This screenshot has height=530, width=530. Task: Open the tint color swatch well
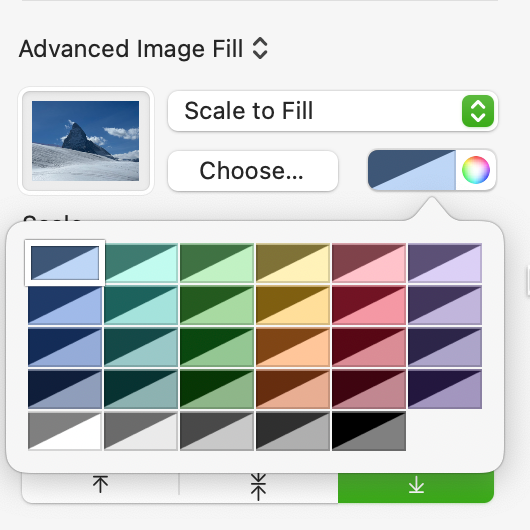click(x=412, y=170)
